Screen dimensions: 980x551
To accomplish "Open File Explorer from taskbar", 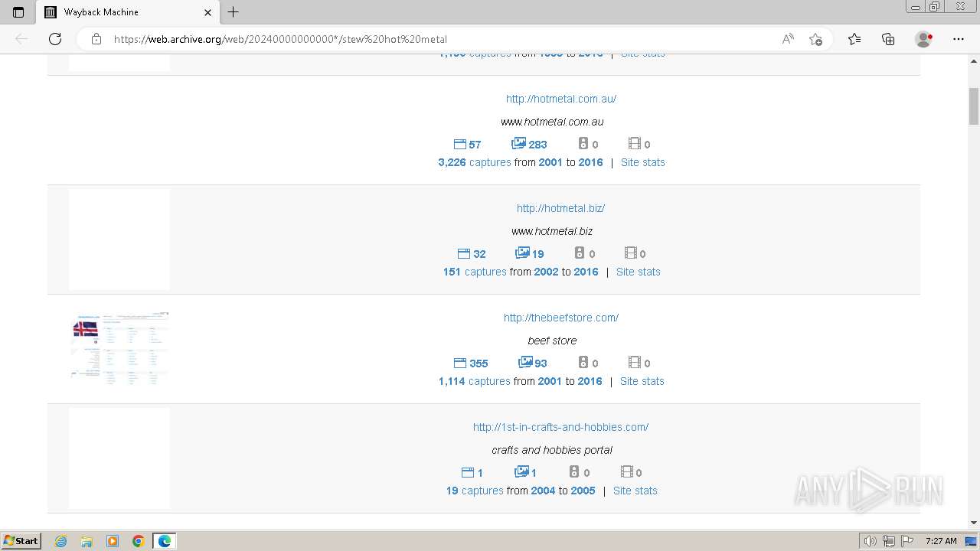I will coord(87,541).
